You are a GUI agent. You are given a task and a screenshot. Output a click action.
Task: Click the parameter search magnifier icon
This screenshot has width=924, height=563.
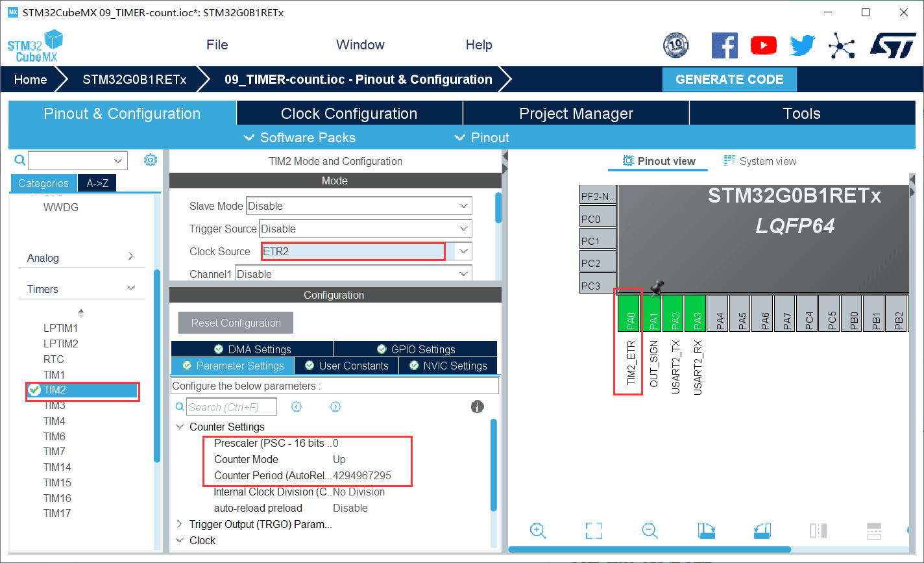pyautogui.click(x=180, y=407)
